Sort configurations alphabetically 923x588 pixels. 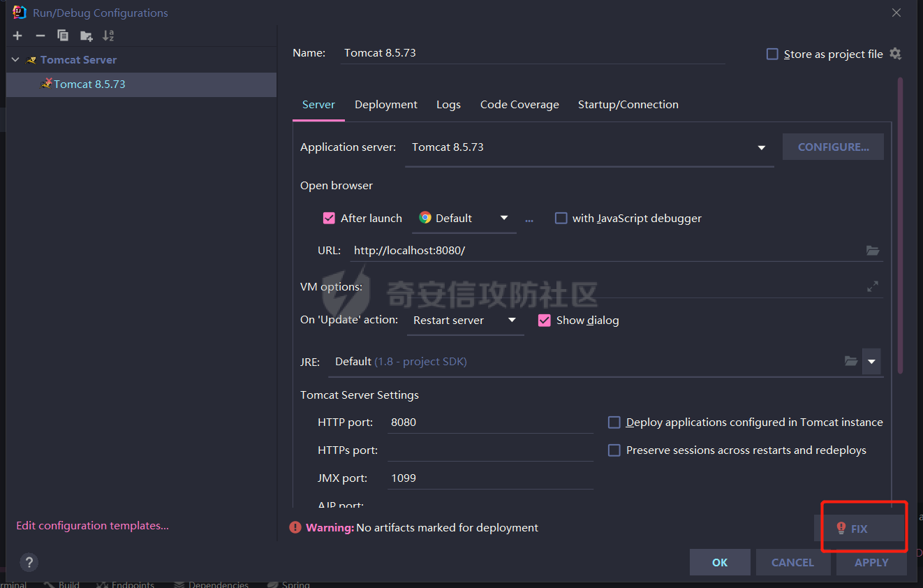(x=108, y=36)
